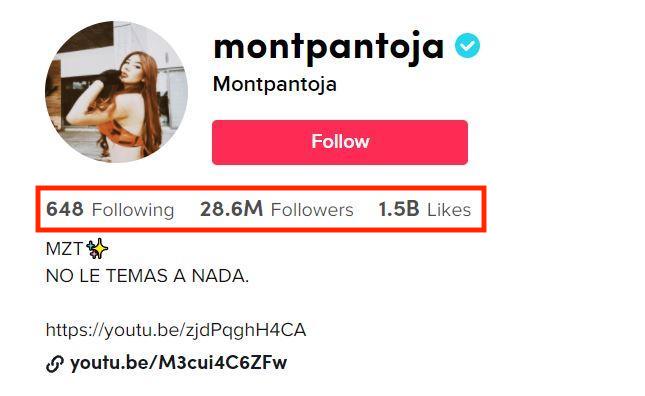Open the 28.6M Followers list
The image size is (645, 396).
pos(277,209)
